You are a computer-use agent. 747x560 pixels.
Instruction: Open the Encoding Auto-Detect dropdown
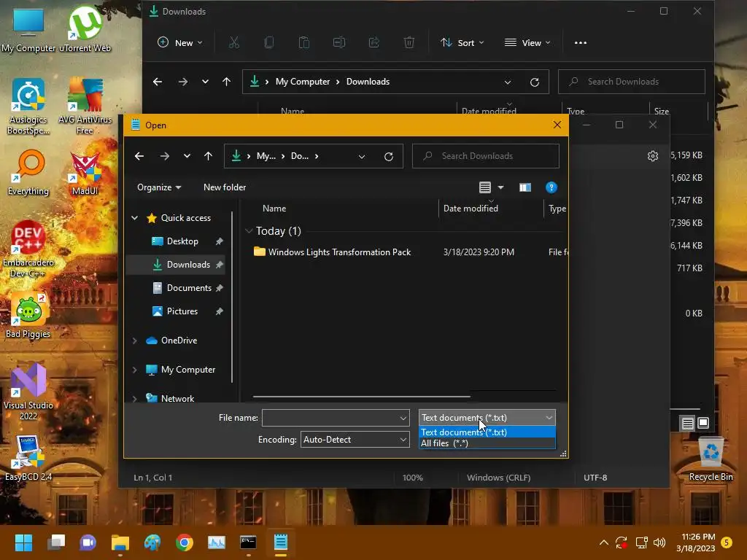355,440
